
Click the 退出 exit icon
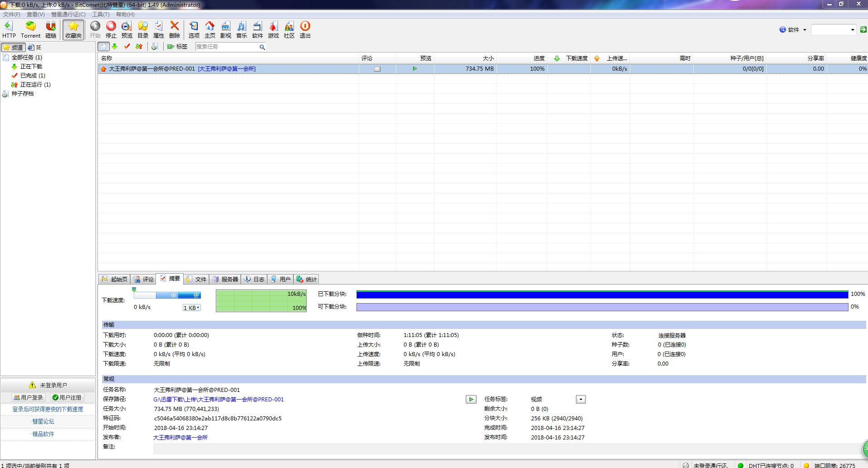[x=305, y=29]
